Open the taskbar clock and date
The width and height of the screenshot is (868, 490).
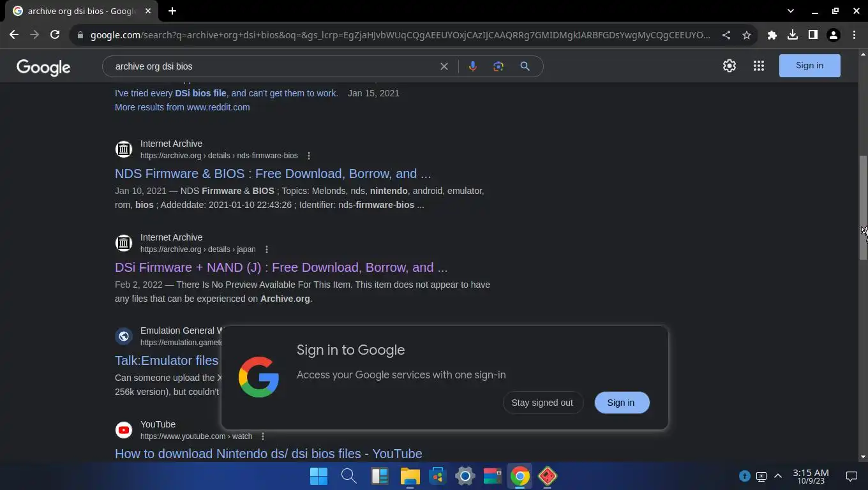coord(811,477)
